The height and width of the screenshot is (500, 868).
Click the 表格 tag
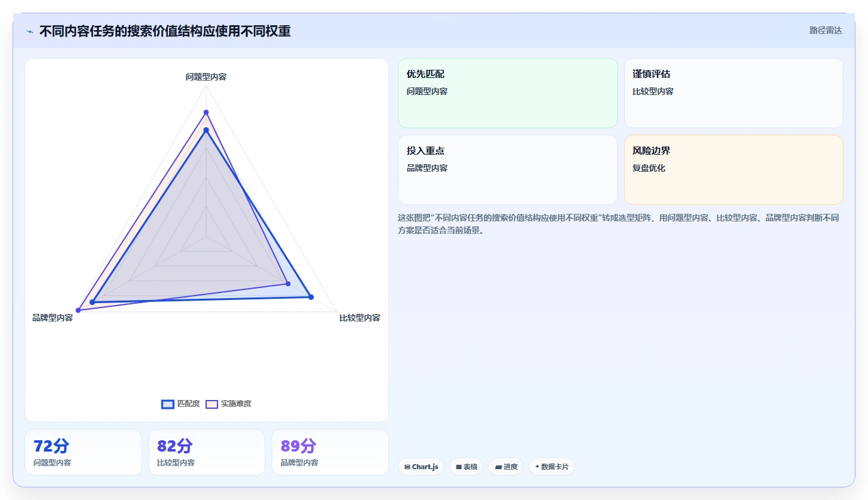(466, 467)
